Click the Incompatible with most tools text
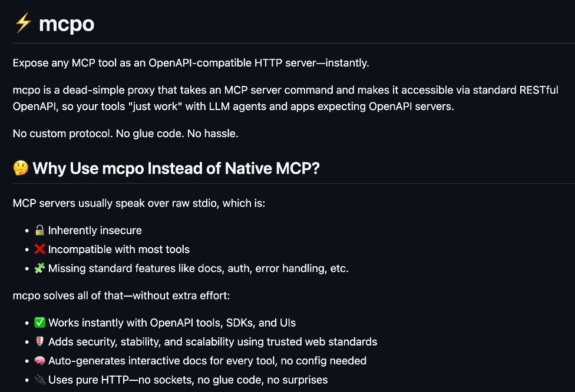Viewport: 575px width, 392px height. (x=119, y=249)
